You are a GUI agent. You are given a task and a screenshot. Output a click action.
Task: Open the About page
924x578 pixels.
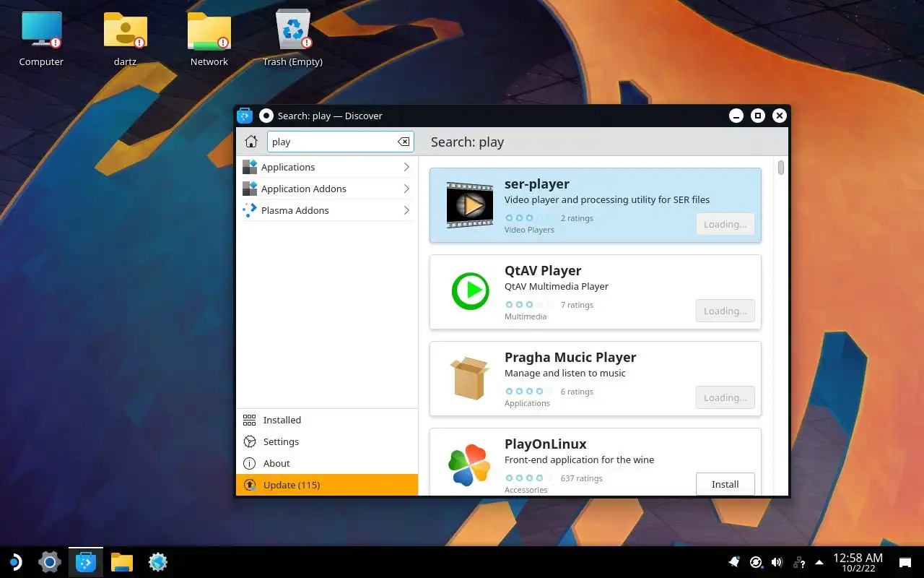pos(327,463)
